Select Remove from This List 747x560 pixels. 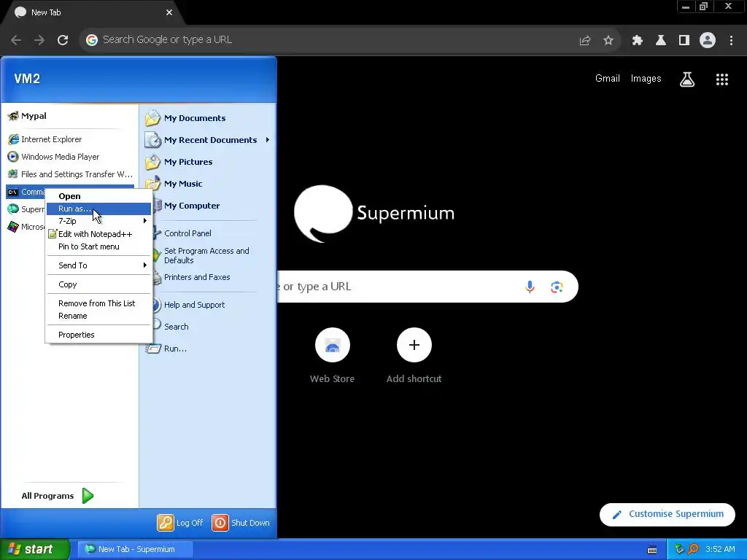tap(98, 303)
